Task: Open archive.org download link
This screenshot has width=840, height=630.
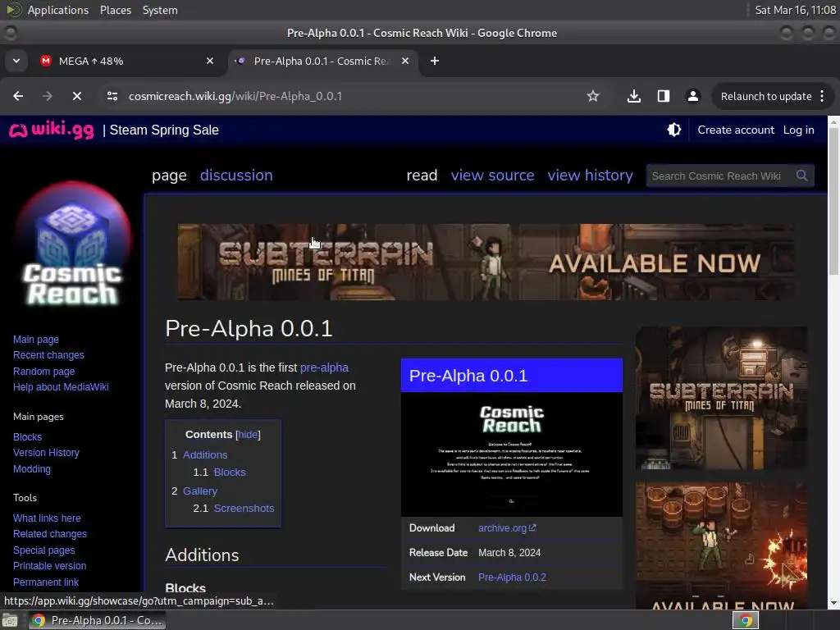Action: coord(507,527)
